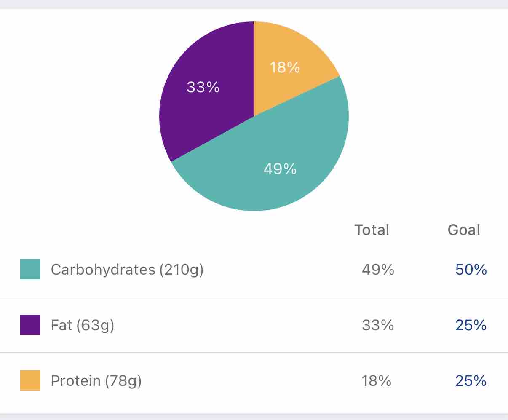
Task: Select the Fat (63g) label
Action: (x=83, y=325)
